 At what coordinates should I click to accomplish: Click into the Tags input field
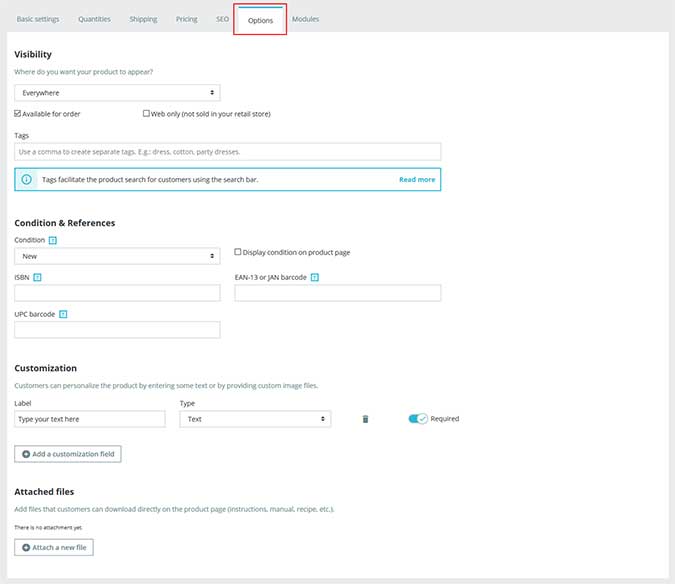coord(228,152)
